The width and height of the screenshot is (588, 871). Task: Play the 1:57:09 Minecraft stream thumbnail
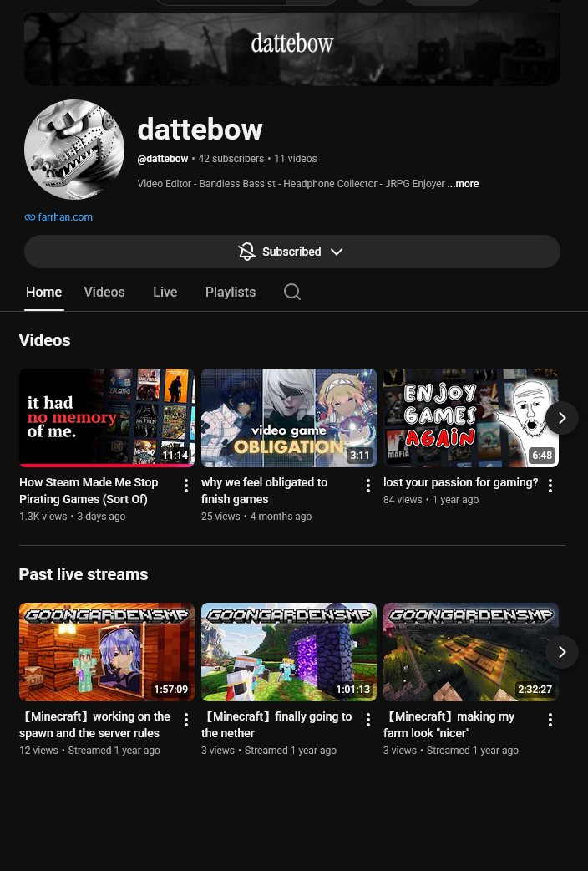[x=107, y=652]
